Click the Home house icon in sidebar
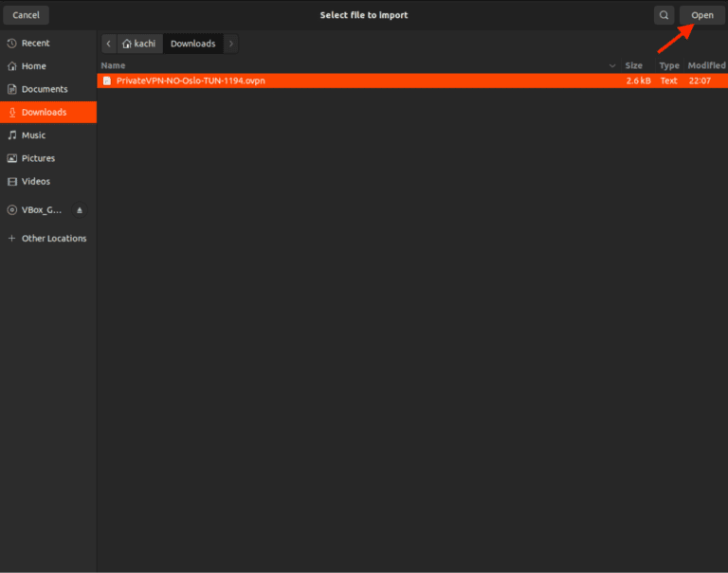 click(x=11, y=66)
